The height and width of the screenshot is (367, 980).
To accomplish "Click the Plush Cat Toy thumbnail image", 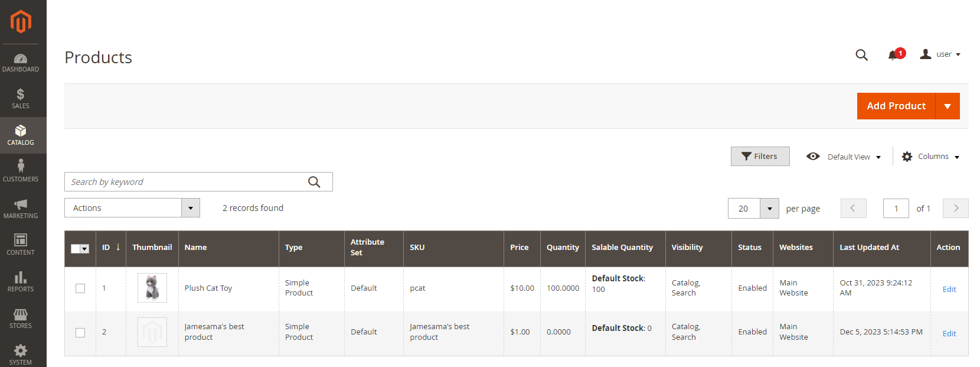I will click(x=152, y=288).
